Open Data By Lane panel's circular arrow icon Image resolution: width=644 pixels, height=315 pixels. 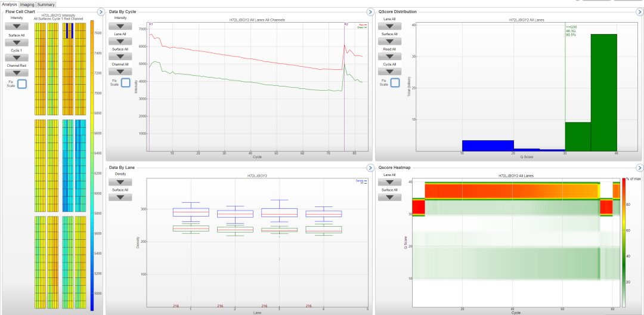[369, 168]
